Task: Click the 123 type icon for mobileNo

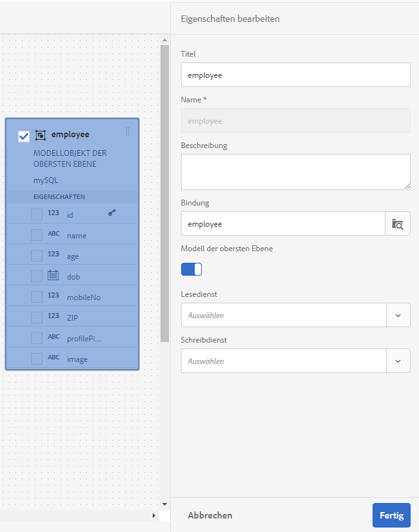Action: [54, 295]
